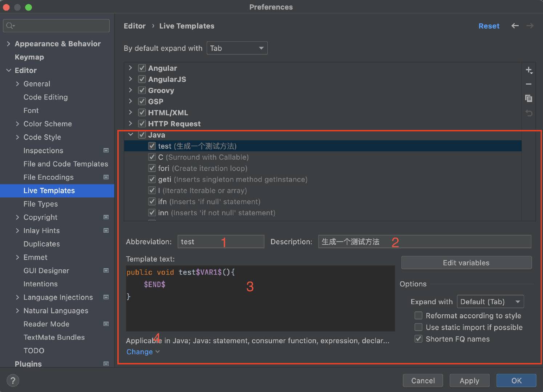Click the remove template minus icon
Viewport: 543px width, 392px height.
[529, 84]
